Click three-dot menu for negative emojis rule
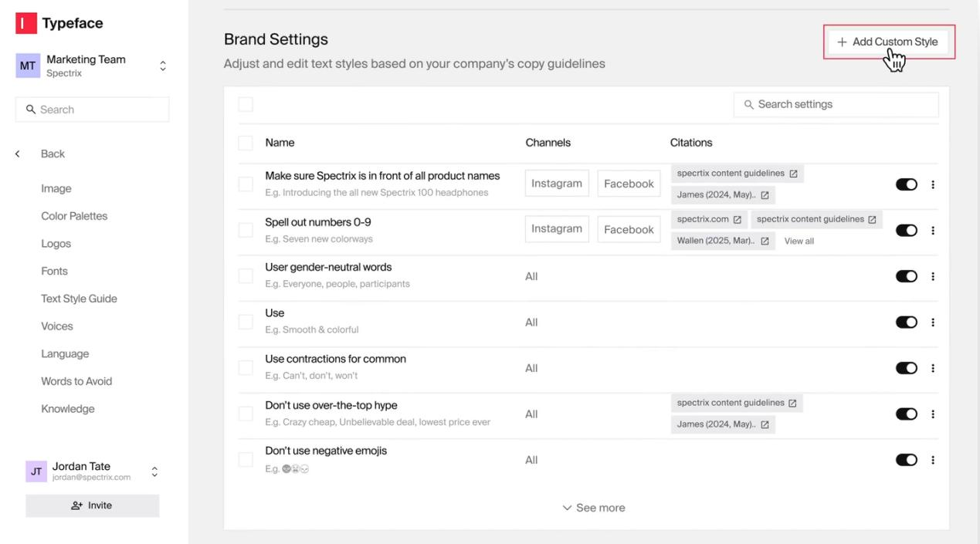This screenshot has width=980, height=544. tap(933, 460)
